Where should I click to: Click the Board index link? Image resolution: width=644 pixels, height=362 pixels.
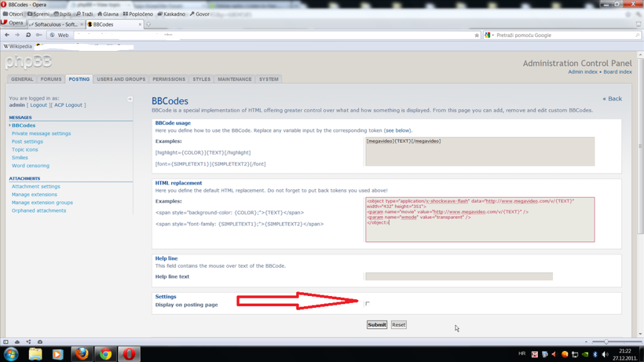(618, 72)
